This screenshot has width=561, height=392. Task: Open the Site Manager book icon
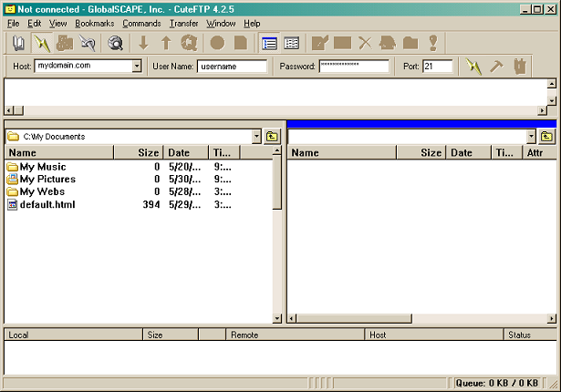(x=19, y=43)
